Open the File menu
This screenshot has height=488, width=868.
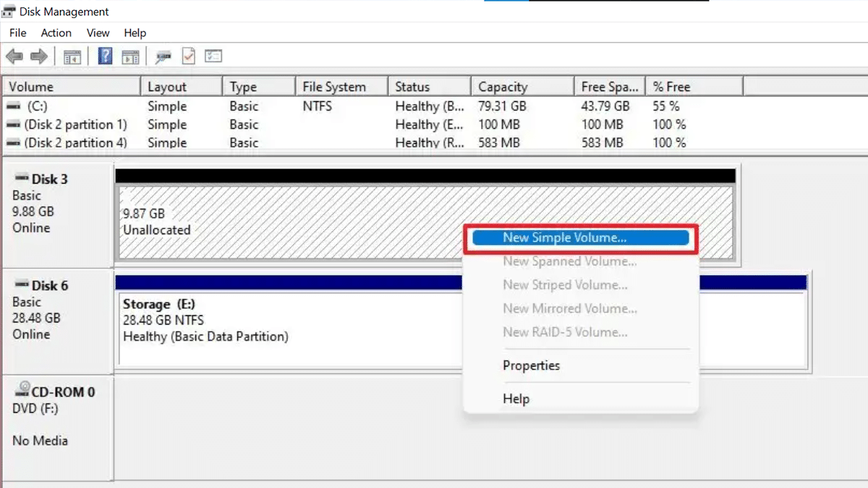coord(17,33)
